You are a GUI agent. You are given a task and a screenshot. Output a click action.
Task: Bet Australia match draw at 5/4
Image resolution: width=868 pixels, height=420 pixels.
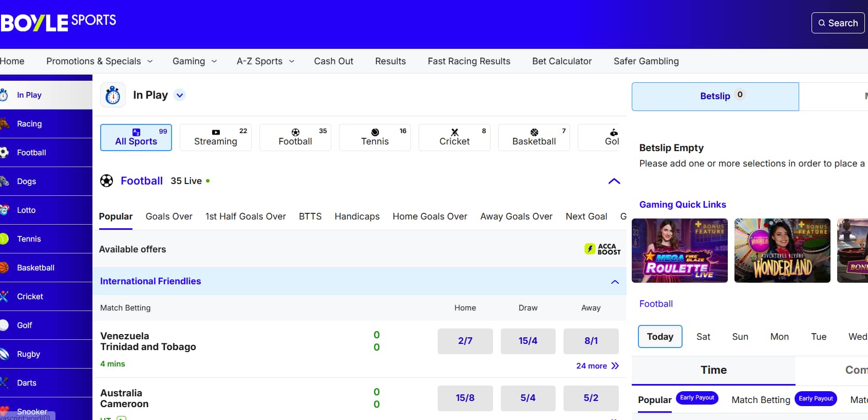pyautogui.click(x=528, y=398)
